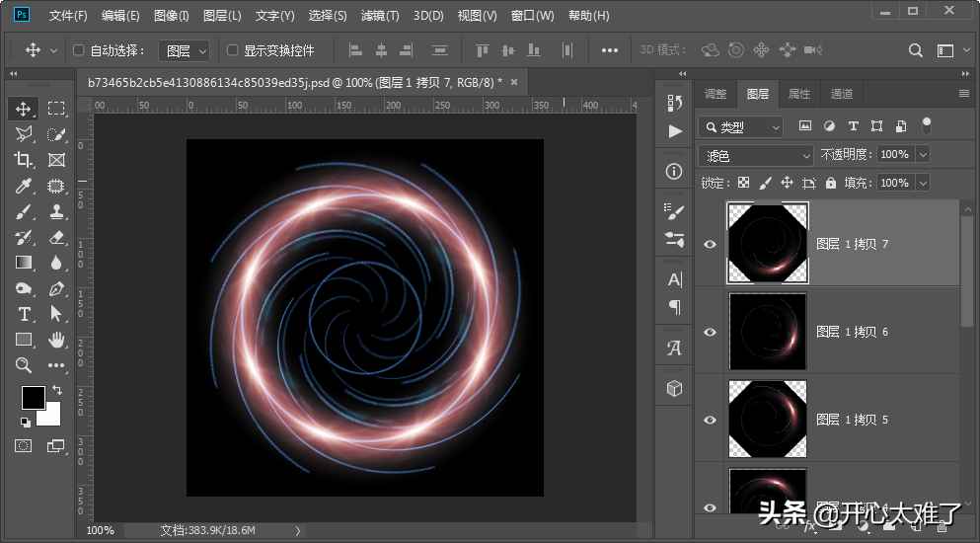The image size is (980, 543).
Task: Select the Rectangular Marquee tool
Action: click(x=56, y=109)
